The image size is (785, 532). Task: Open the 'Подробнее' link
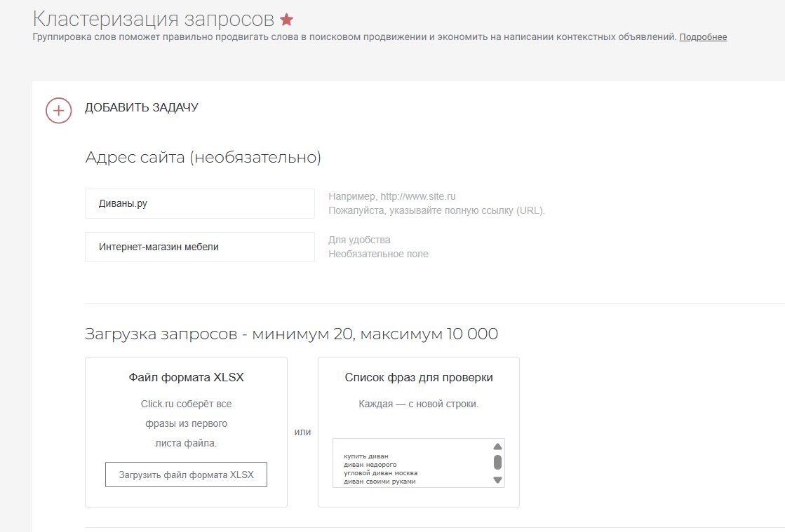[x=703, y=37]
